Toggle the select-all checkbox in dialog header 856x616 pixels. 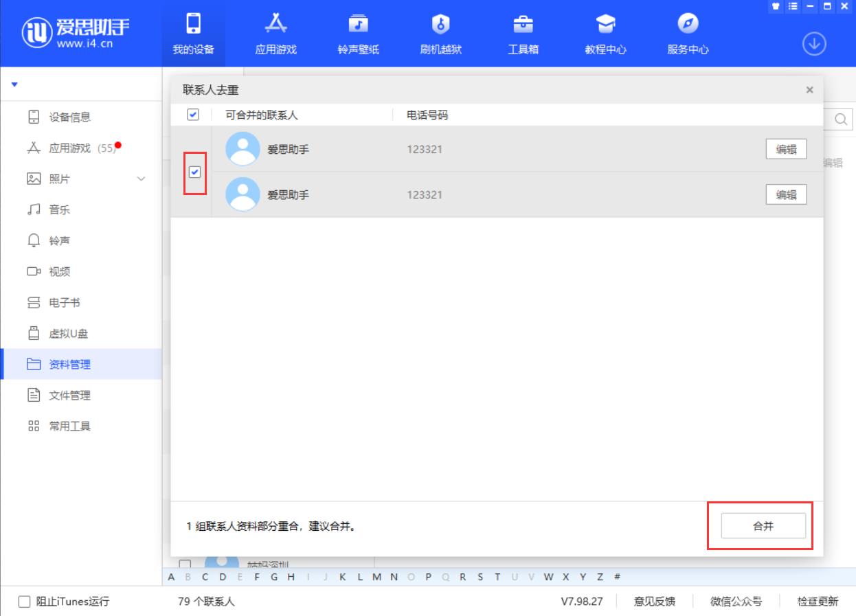[x=193, y=115]
